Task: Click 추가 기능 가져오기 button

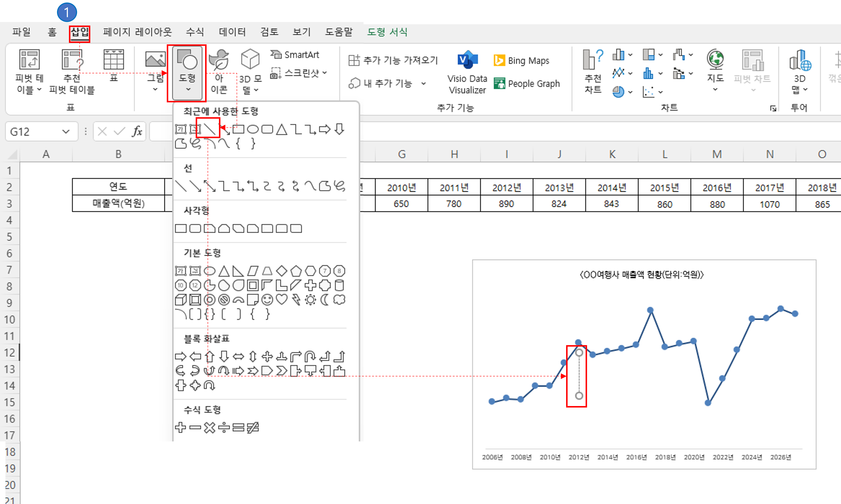Action: 393,60
